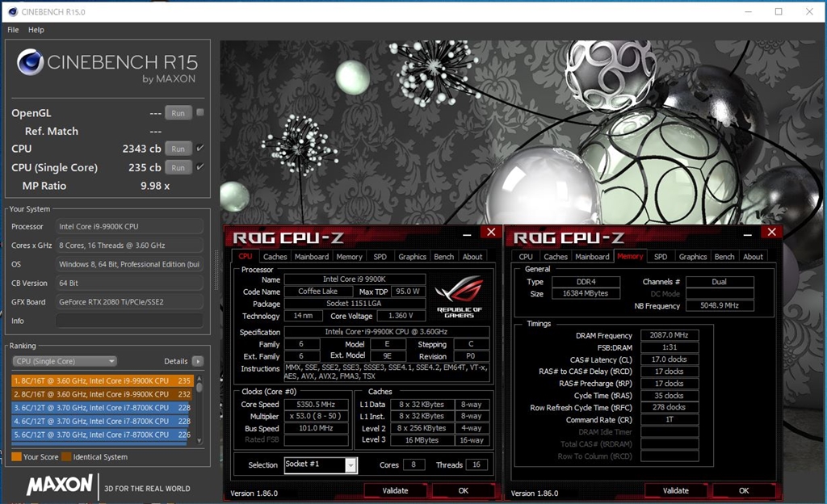
Task: Click the empty Info field under Your System
Action: pos(129,321)
